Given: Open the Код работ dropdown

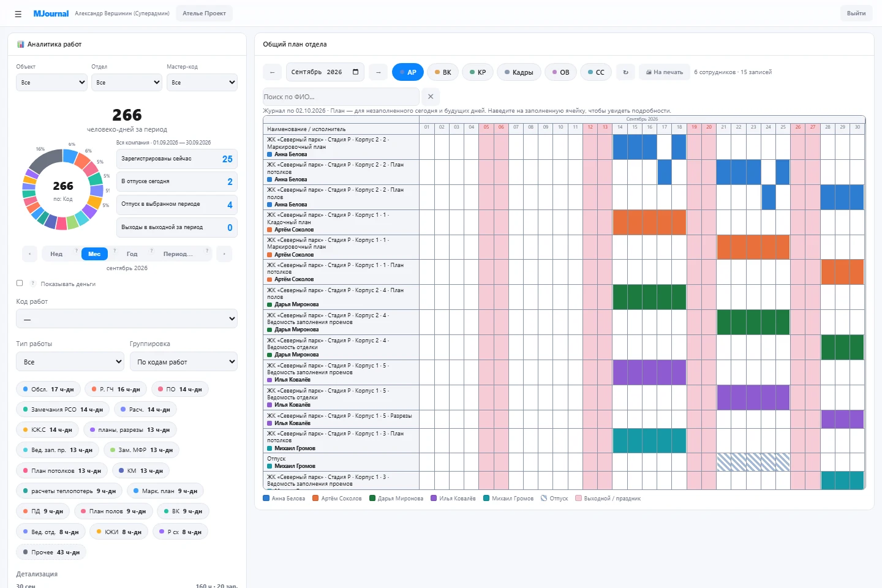Looking at the screenshot, I should [x=127, y=318].
